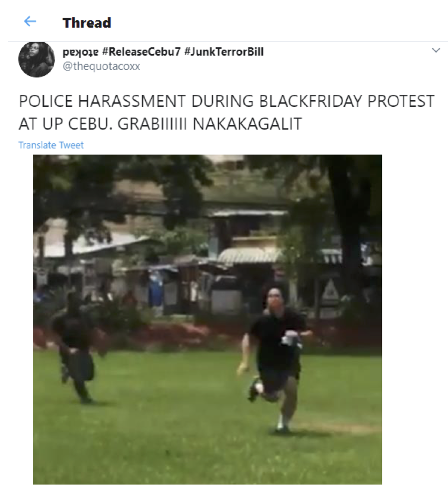
Task: Go back using the blue arrow
Action: [30, 22]
